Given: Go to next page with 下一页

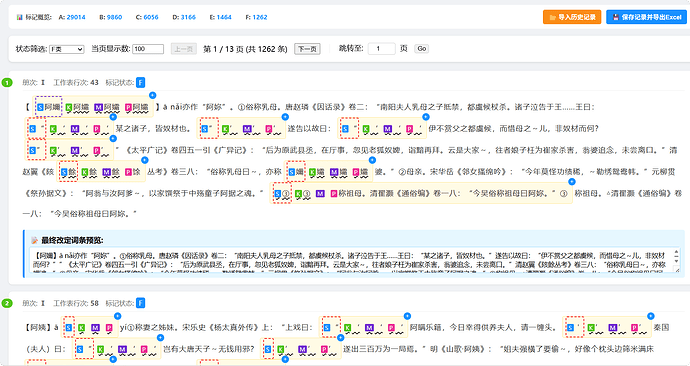Looking at the screenshot, I should pos(307,49).
